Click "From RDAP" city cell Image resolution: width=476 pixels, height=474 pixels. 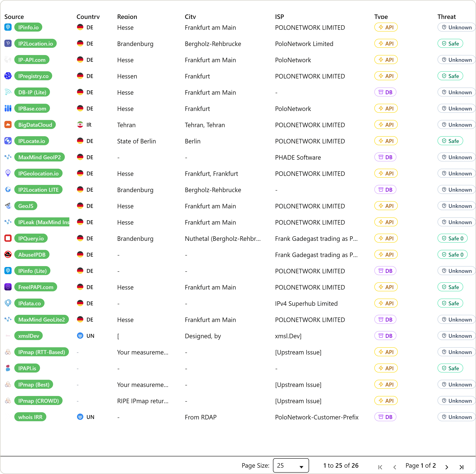(200, 417)
